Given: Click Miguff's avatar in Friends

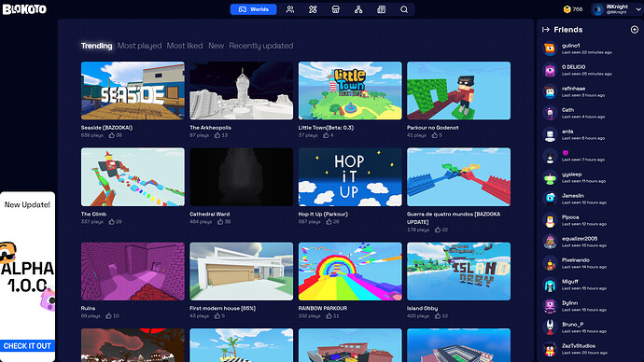Looking at the screenshot, I should click(550, 285).
